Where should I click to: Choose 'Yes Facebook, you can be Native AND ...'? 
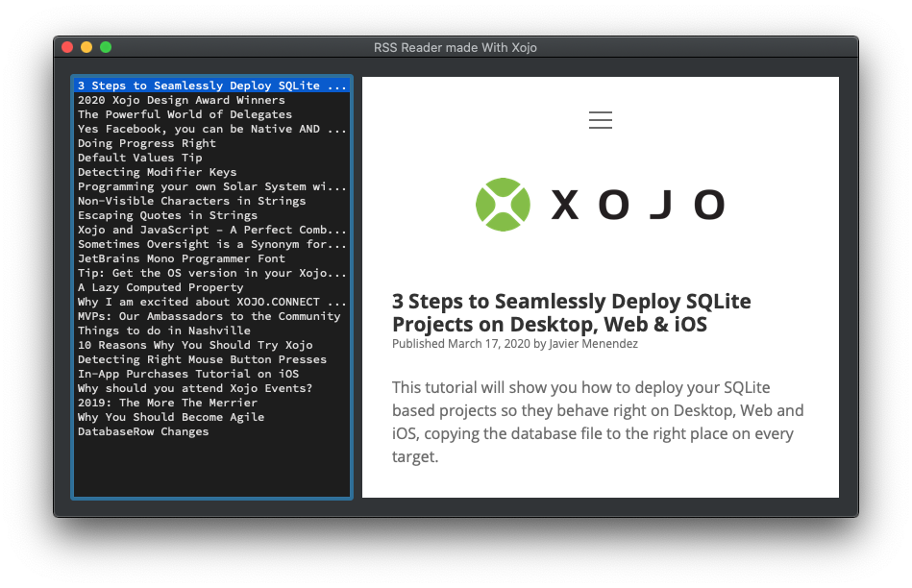coord(212,129)
